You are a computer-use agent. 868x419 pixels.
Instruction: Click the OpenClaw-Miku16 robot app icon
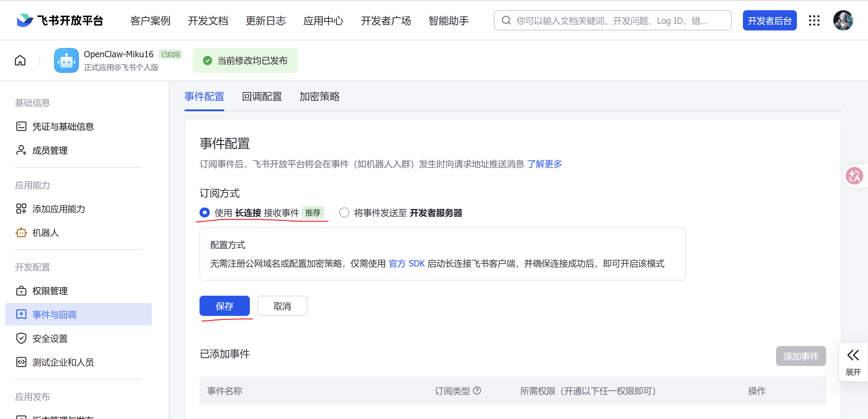[66, 60]
